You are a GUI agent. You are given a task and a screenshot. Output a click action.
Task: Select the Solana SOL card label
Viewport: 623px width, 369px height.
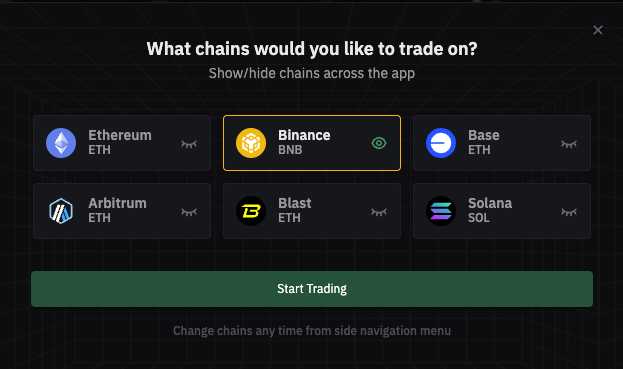490,210
